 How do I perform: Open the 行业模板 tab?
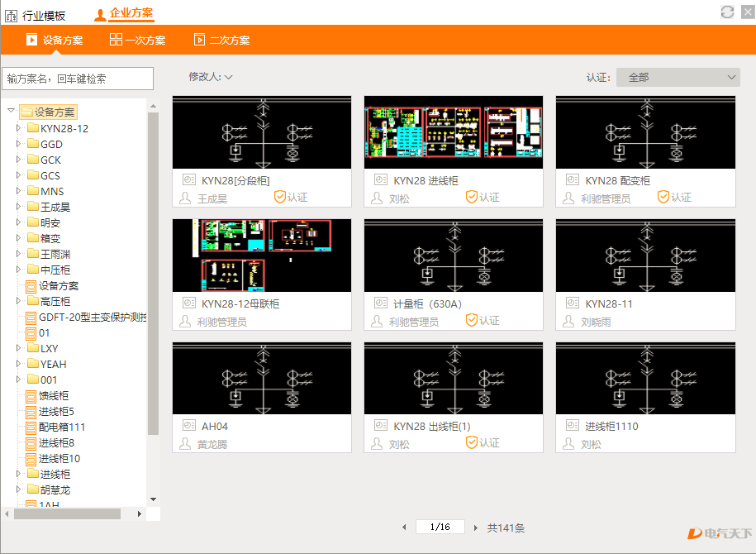(x=36, y=16)
